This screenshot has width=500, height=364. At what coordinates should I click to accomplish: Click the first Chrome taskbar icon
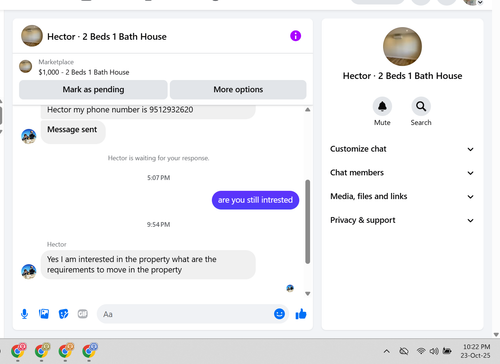pyautogui.click(x=18, y=351)
